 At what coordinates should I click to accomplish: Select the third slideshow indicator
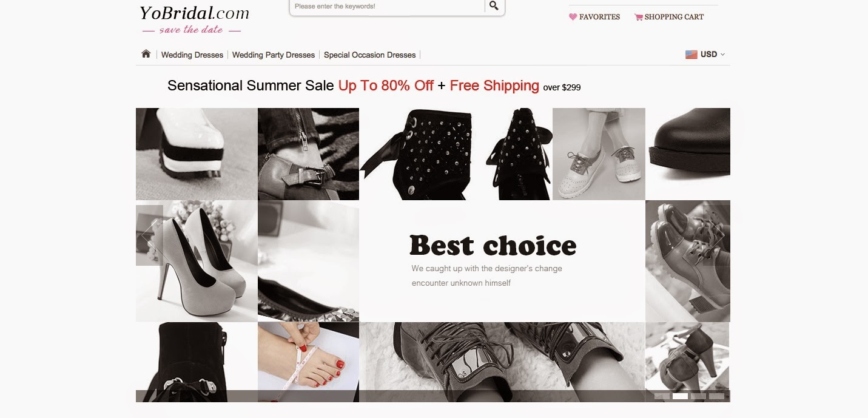[x=698, y=396]
